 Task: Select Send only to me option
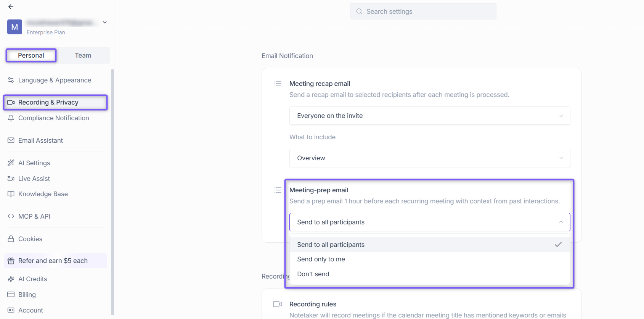pos(430,259)
